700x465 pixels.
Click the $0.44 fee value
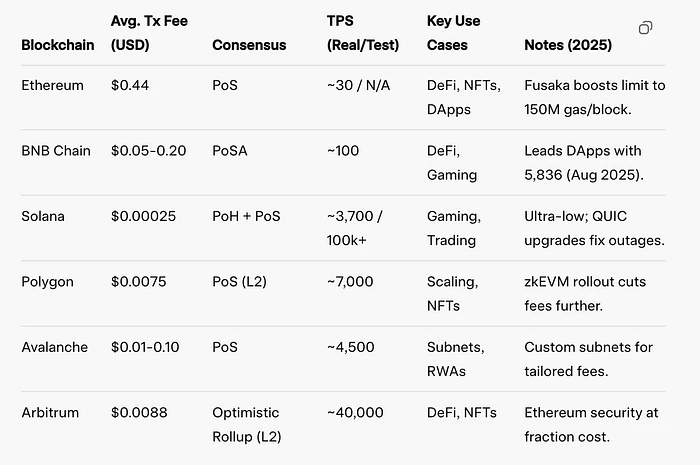(x=128, y=86)
